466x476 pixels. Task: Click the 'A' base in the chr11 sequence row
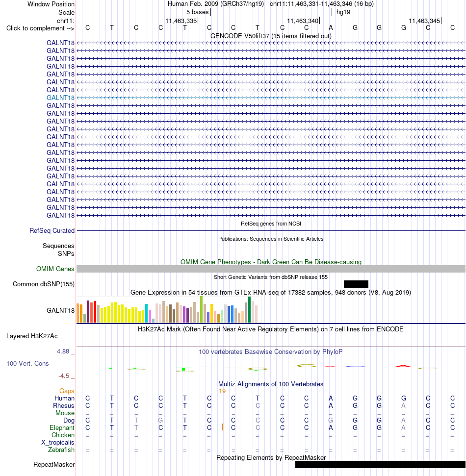(x=331, y=28)
